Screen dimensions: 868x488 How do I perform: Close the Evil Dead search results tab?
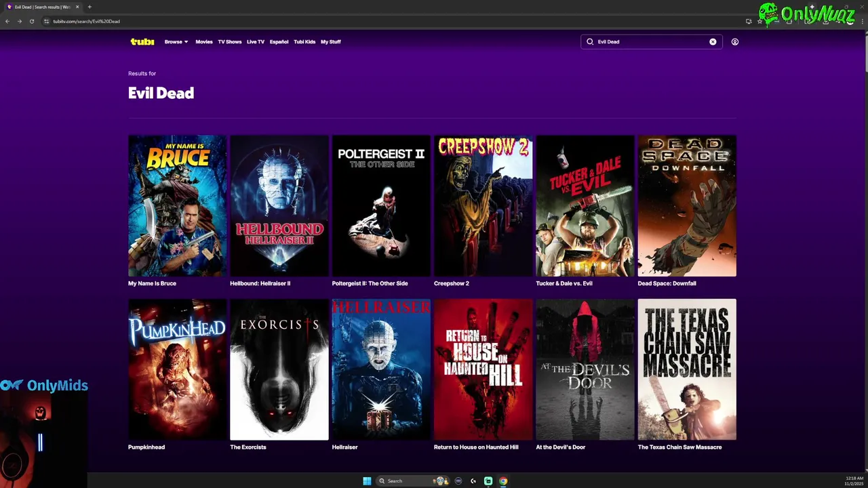point(77,7)
